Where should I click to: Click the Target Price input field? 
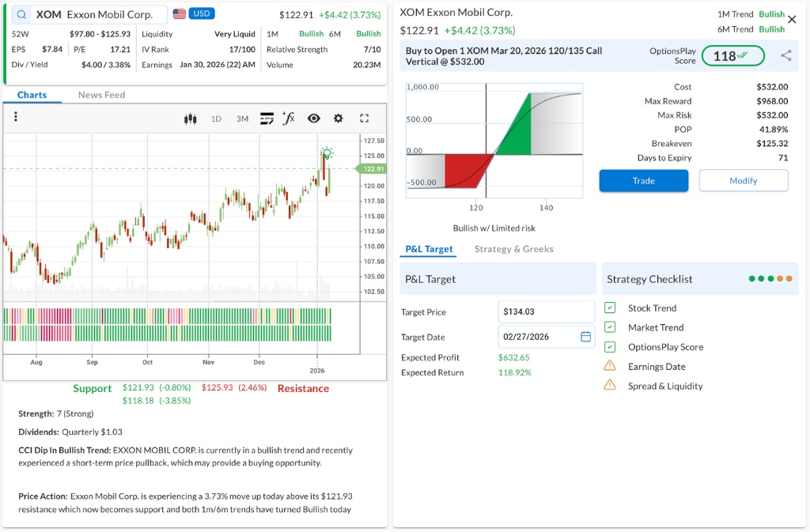pos(546,311)
